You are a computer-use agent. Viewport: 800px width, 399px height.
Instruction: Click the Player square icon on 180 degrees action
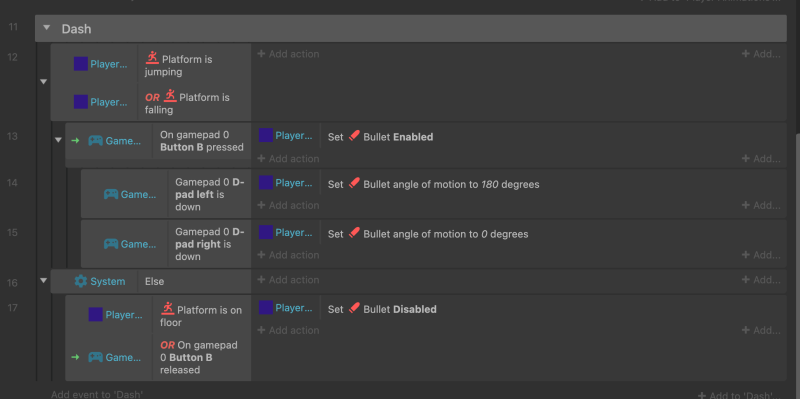[x=266, y=182]
